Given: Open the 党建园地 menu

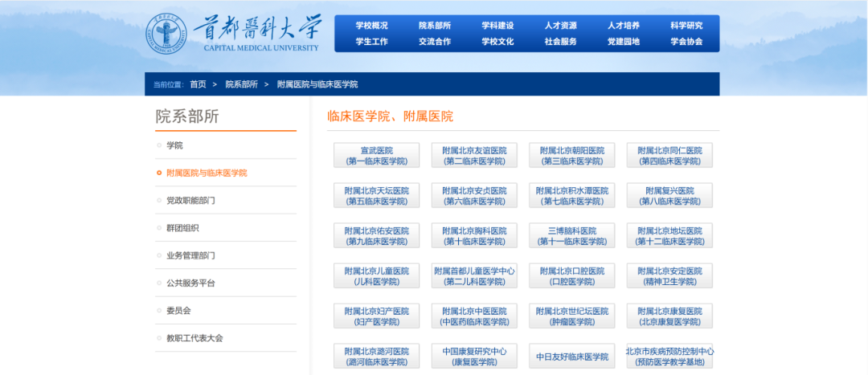Looking at the screenshot, I should [x=624, y=42].
